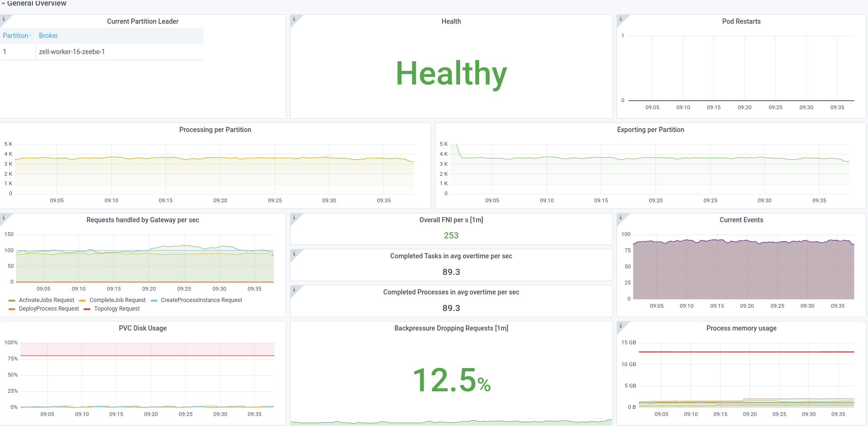Open info icon on Current Events panel
The width and height of the screenshot is (868, 426).
pos(621,218)
